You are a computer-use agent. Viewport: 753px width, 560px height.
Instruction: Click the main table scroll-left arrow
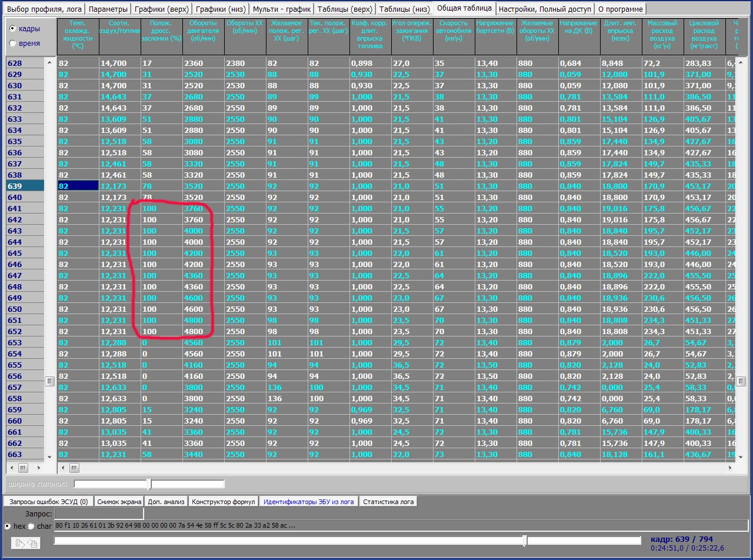62,468
